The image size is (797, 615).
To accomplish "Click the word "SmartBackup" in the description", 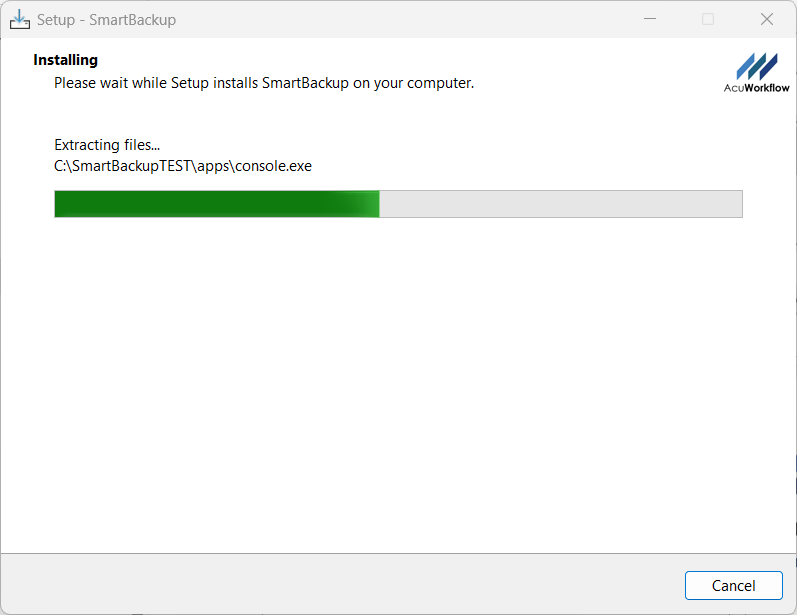I will (x=305, y=83).
